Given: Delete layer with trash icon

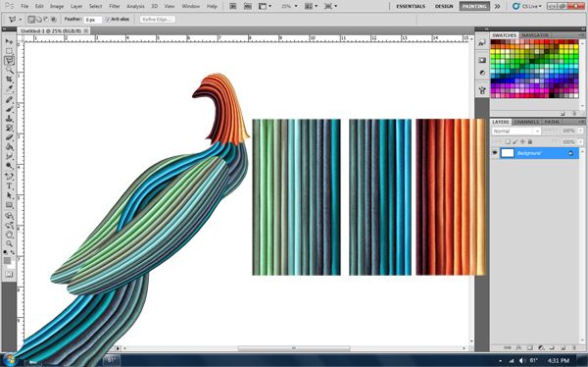Looking at the screenshot, I should pos(574,347).
